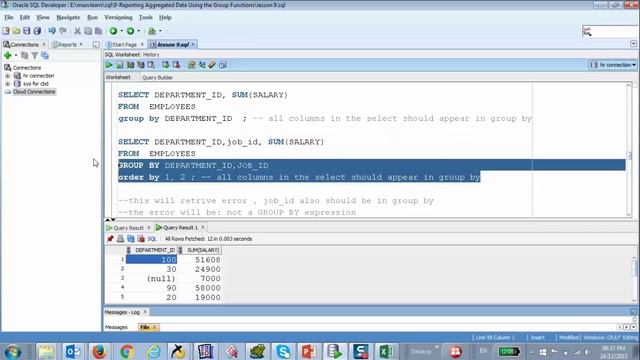The width and height of the screenshot is (640, 360).
Task: Click the Filter funnel icon in Connections panel
Action: coord(35,56)
